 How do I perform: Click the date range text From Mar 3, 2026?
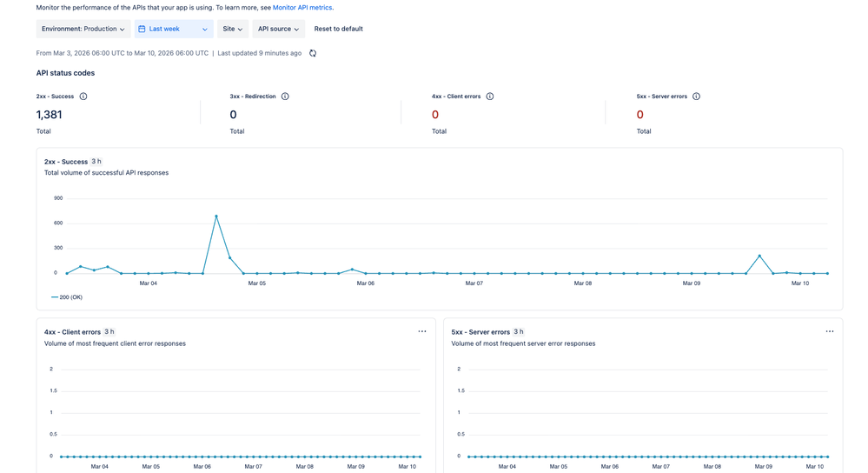(x=123, y=53)
